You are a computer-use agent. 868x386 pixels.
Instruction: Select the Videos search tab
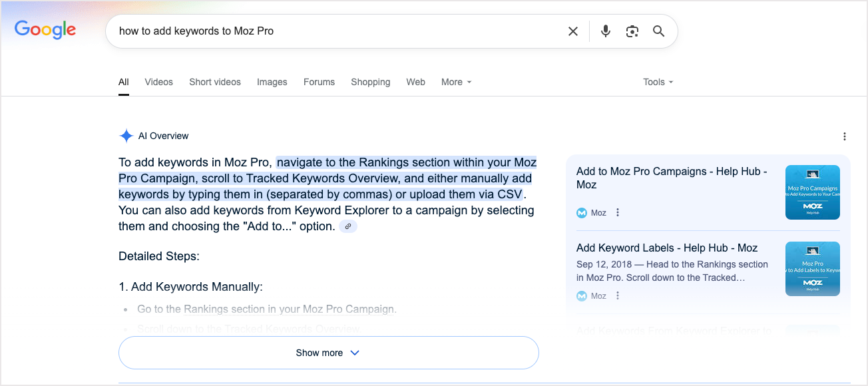[158, 82]
